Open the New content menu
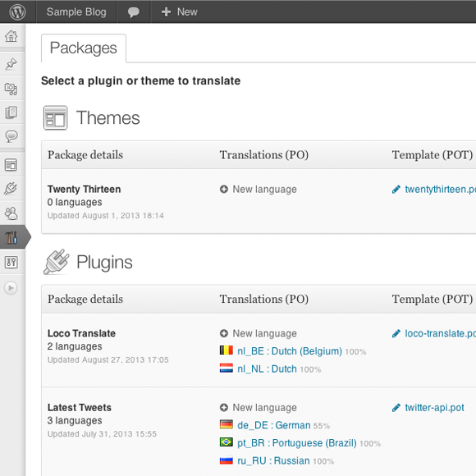476x476 pixels. [180, 11]
